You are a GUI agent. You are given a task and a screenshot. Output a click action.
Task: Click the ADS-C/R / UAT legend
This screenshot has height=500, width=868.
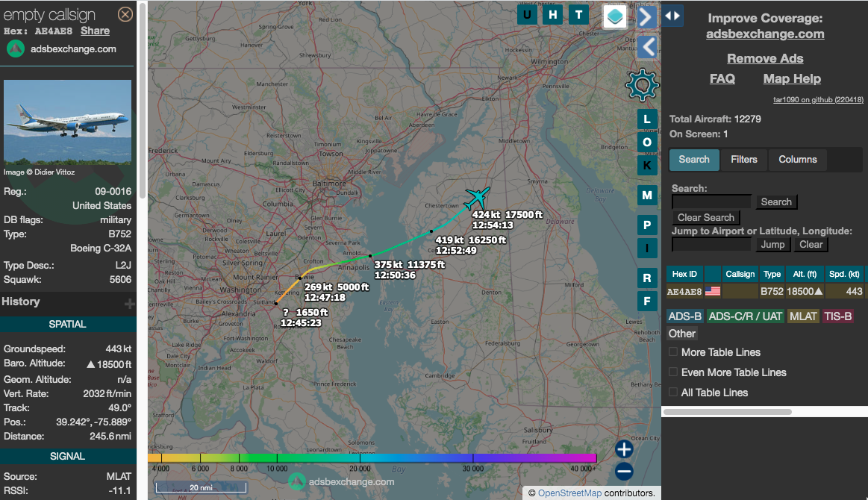point(746,316)
